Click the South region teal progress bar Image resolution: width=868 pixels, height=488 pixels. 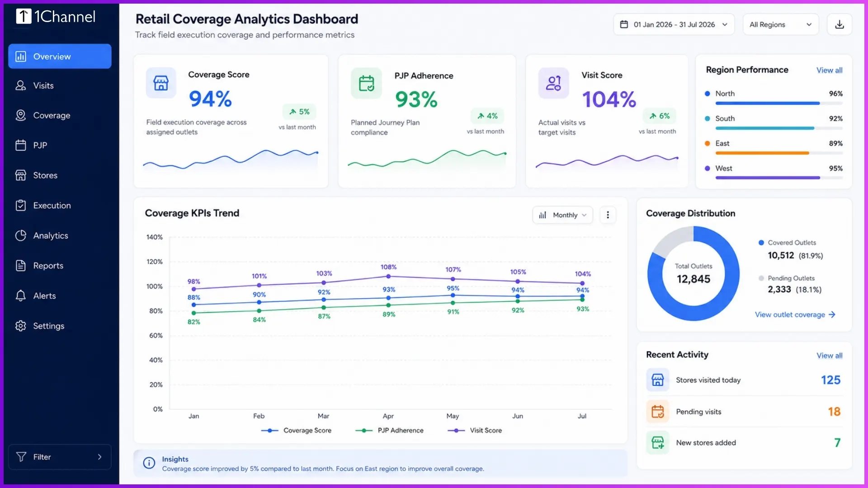[x=778, y=128]
